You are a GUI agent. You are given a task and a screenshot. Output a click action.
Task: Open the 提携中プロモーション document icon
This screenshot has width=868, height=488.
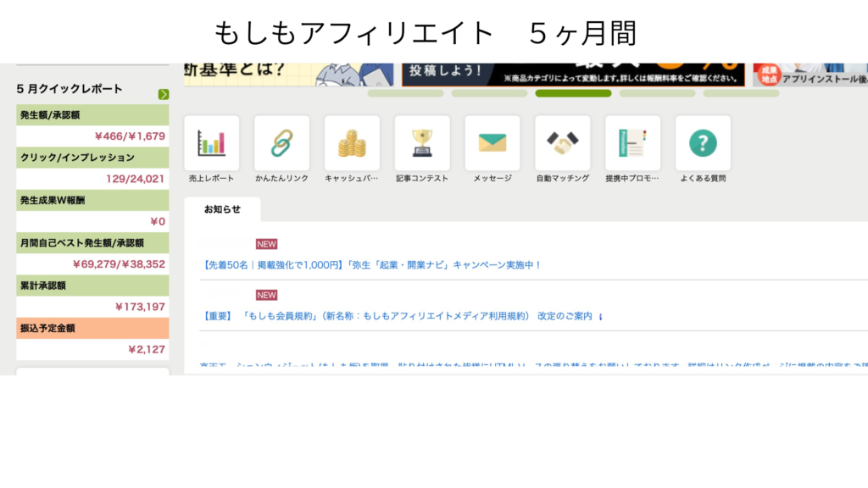(632, 143)
